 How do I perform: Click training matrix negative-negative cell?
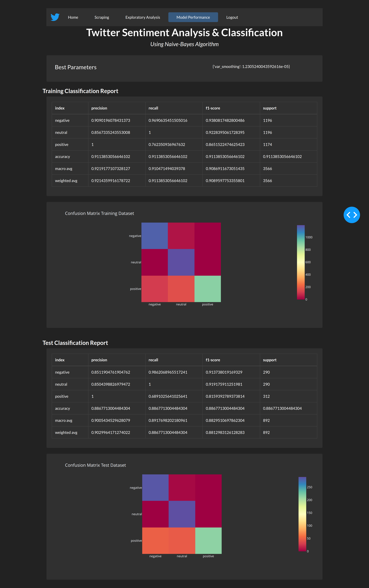click(155, 236)
